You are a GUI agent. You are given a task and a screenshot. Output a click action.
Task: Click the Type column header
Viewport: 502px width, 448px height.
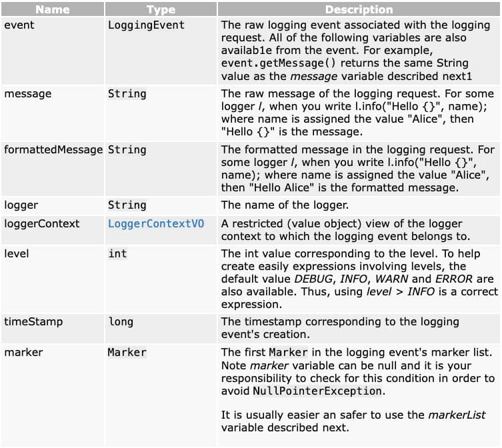pyautogui.click(x=161, y=10)
